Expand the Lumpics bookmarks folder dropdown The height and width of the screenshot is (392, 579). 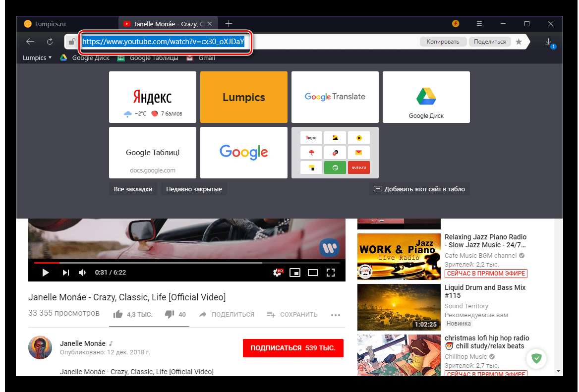tap(37, 57)
